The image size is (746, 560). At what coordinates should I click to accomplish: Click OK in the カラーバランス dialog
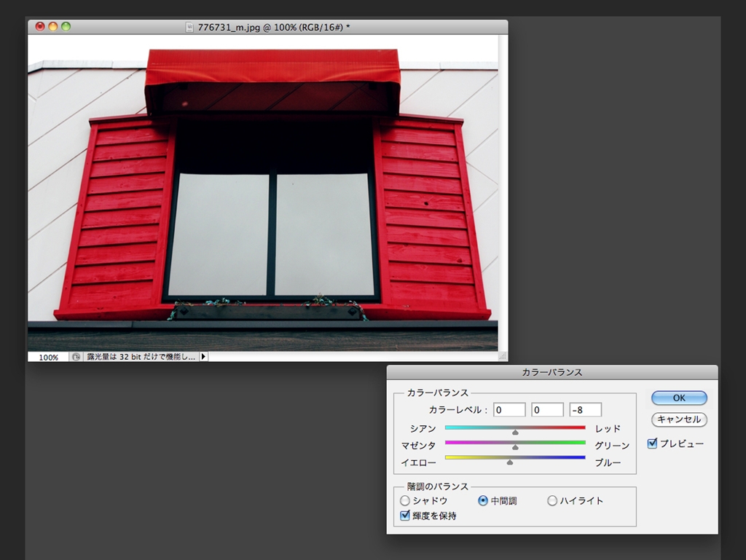pyautogui.click(x=679, y=398)
